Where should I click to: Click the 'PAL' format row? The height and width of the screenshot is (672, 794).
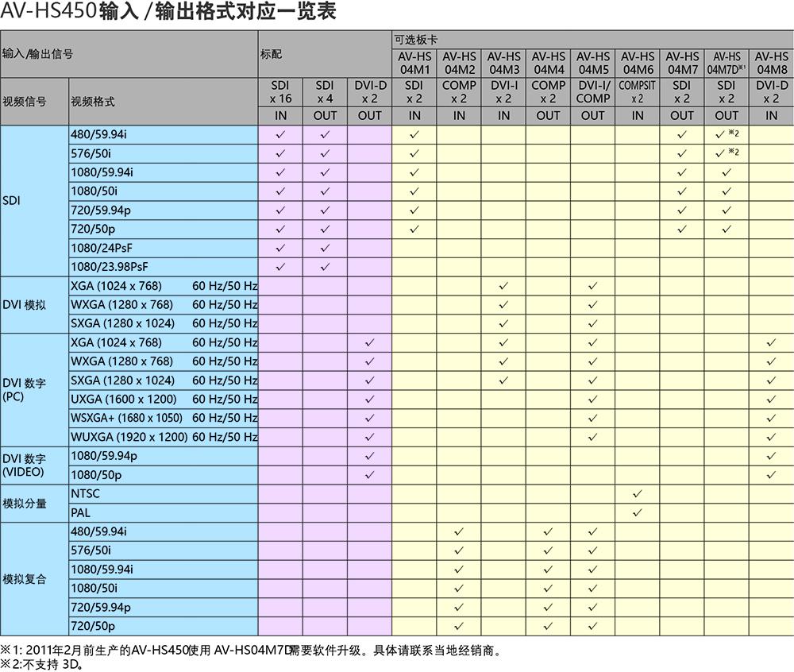163,512
